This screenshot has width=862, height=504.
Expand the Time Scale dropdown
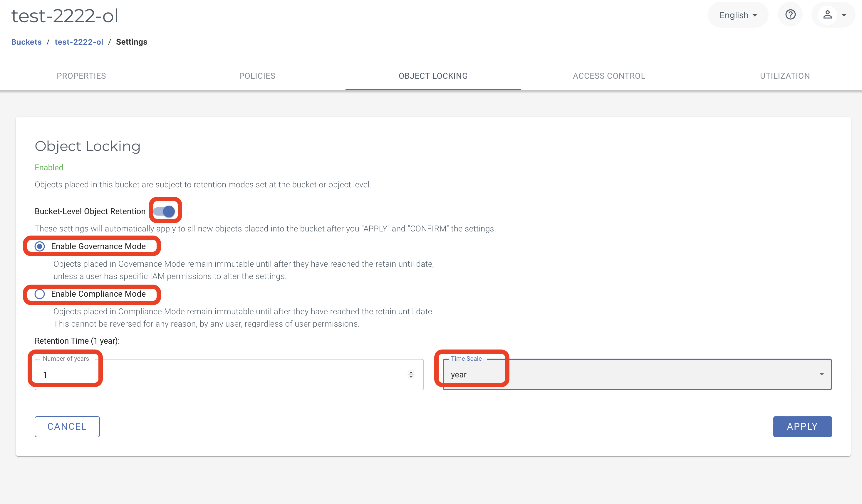820,374
